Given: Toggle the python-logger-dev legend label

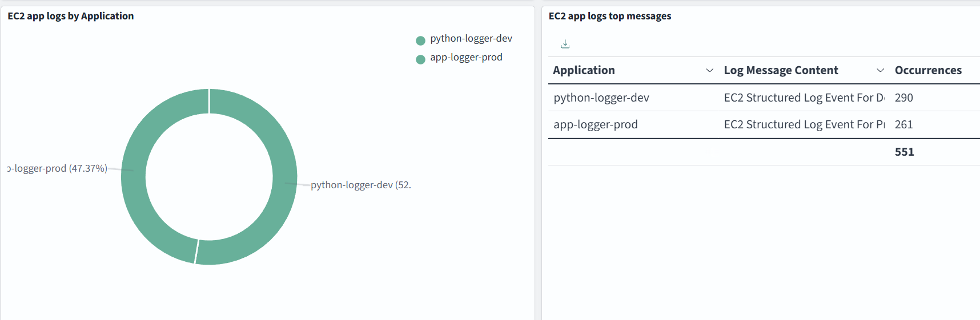Looking at the screenshot, I should [x=471, y=39].
